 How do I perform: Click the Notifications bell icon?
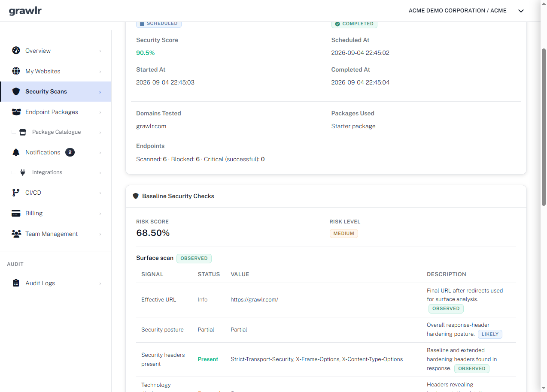coord(16,152)
